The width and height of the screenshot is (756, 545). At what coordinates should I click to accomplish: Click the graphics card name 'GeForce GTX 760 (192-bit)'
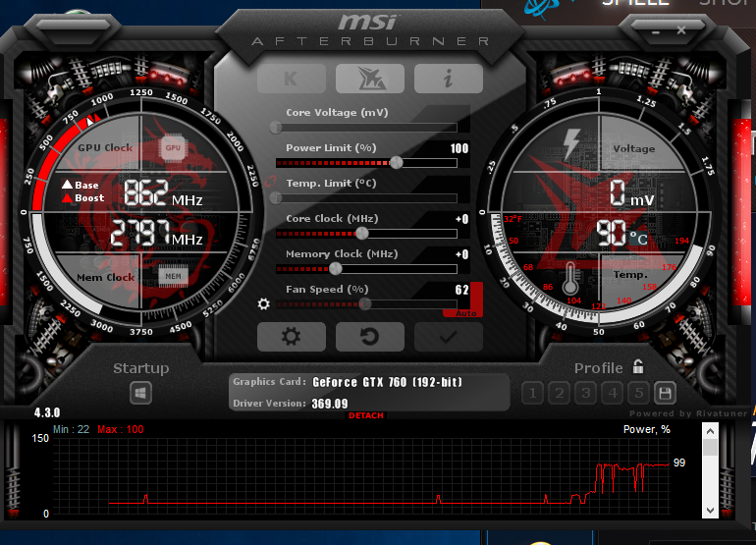[x=387, y=382]
